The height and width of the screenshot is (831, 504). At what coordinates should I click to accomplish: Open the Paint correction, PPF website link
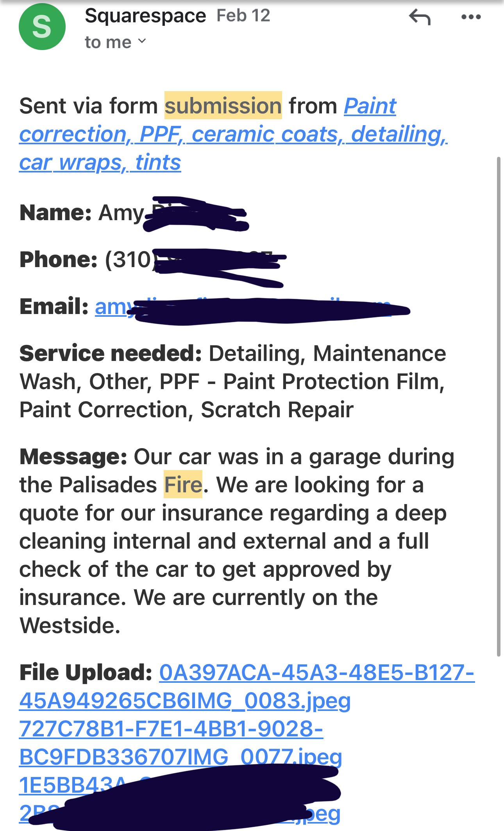pyautogui.click(x=233, y=134)
